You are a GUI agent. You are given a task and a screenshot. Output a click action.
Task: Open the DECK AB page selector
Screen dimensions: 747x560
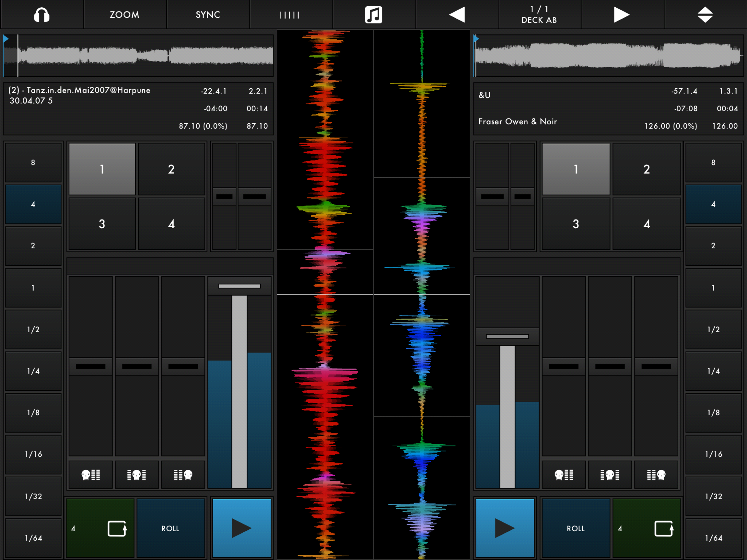tap(539, 14)
